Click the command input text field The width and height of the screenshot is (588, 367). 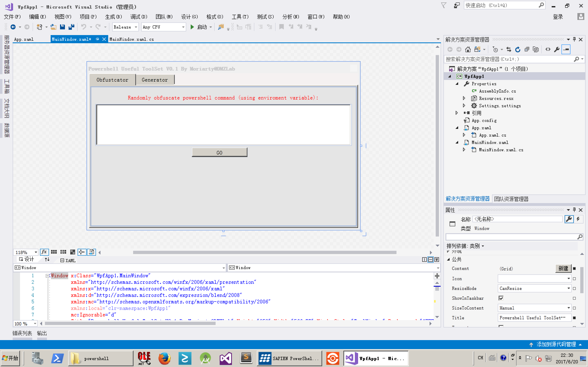point(223,124)
